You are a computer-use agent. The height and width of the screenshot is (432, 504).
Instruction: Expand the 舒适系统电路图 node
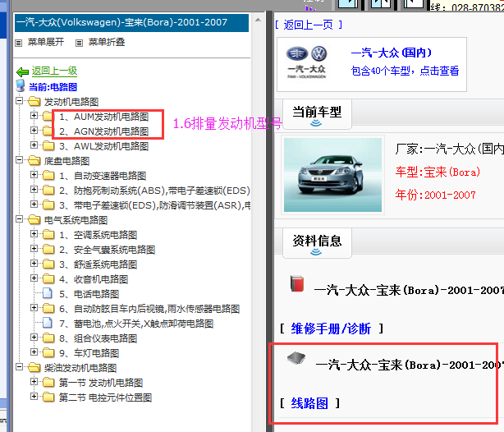click(x=34, y=263)
